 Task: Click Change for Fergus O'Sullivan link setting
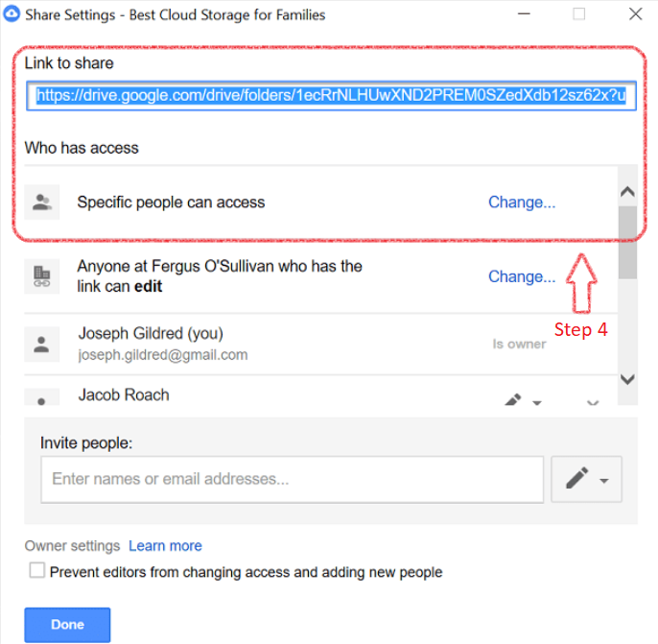[x=522, y=276]
